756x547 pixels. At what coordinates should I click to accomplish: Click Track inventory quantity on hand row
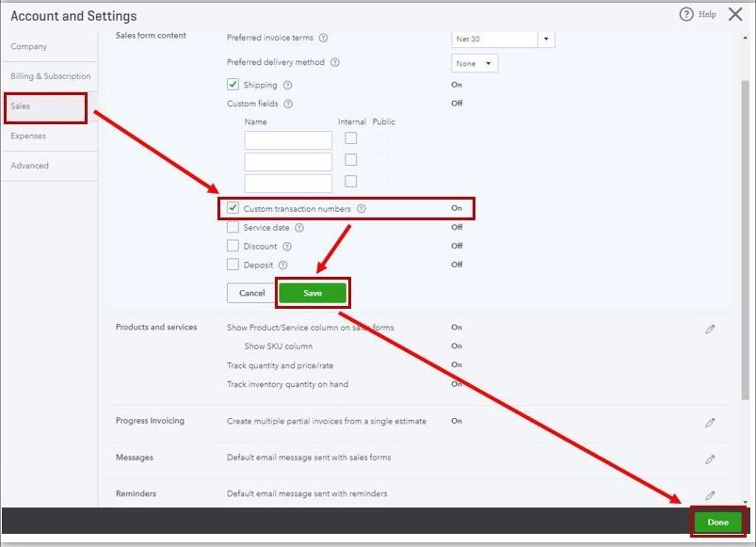point(287,384)
